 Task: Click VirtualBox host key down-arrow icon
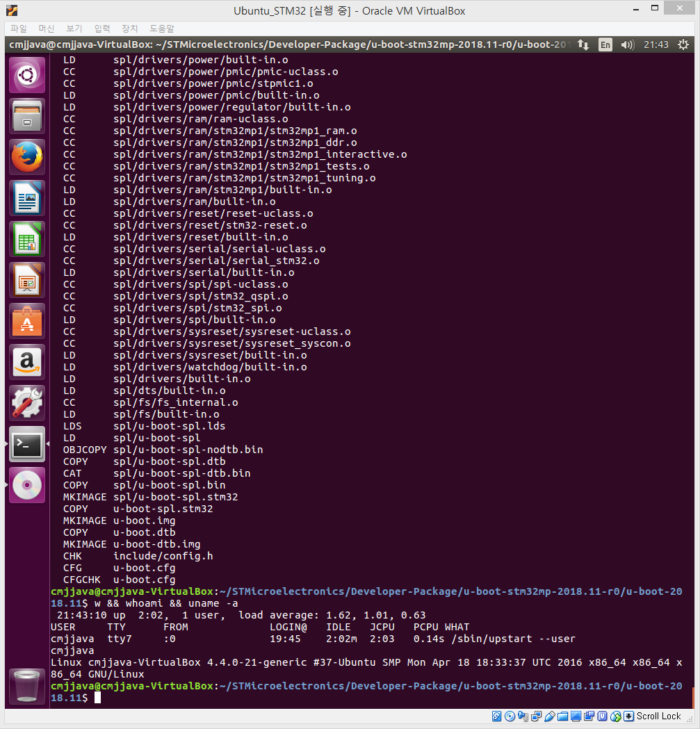coord(629,716)
